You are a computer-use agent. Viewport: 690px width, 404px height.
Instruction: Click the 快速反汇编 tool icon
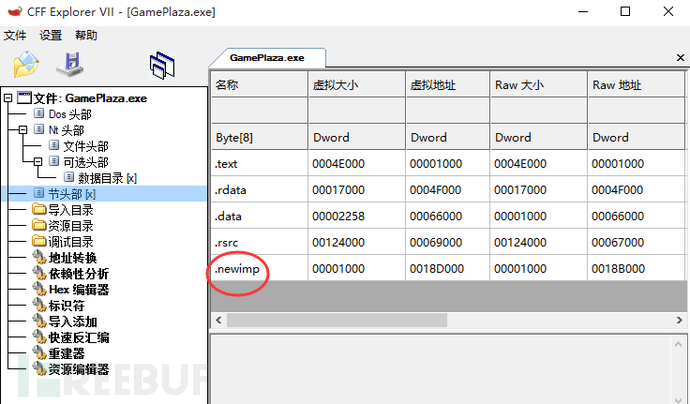39,337
